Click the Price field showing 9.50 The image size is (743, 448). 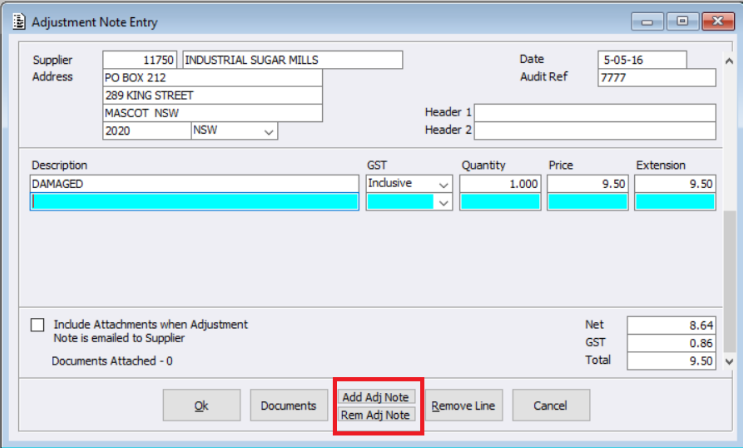(x=587, y=184)
